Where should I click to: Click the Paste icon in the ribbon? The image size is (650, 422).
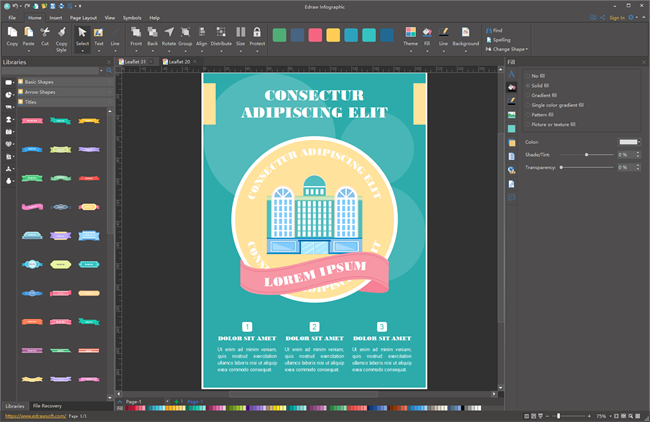(x=31, y=34)
